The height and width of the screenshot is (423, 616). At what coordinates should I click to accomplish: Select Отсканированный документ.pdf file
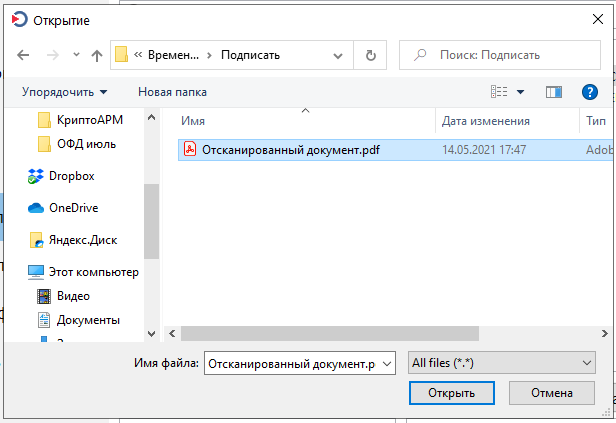pyautogui.click(x=276, y=149)
